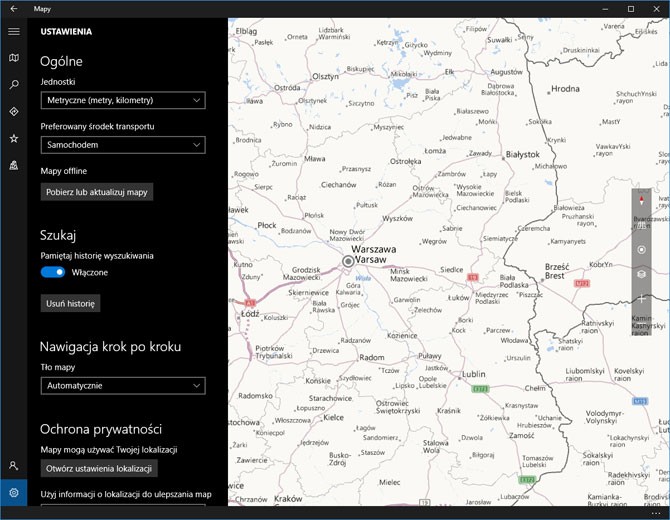670x520 pixels.
Task: Click the Siedlce town label
Action: click(452, 270)
